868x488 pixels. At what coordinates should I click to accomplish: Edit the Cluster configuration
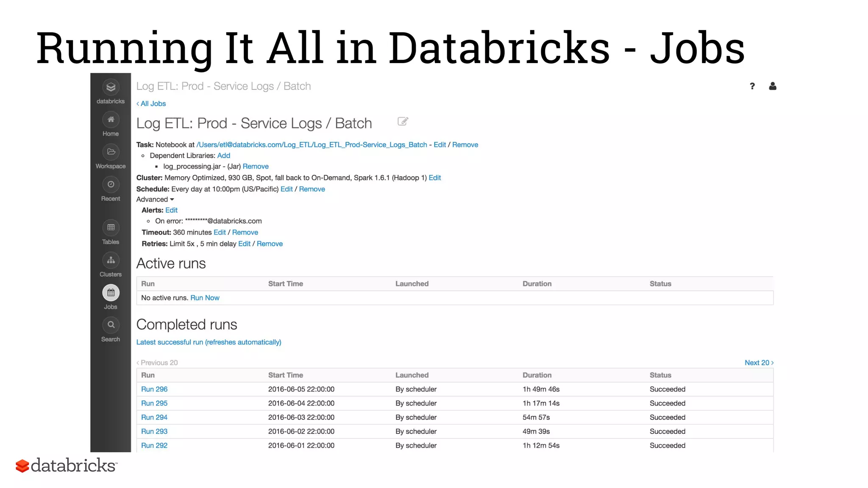click(435, 178)
